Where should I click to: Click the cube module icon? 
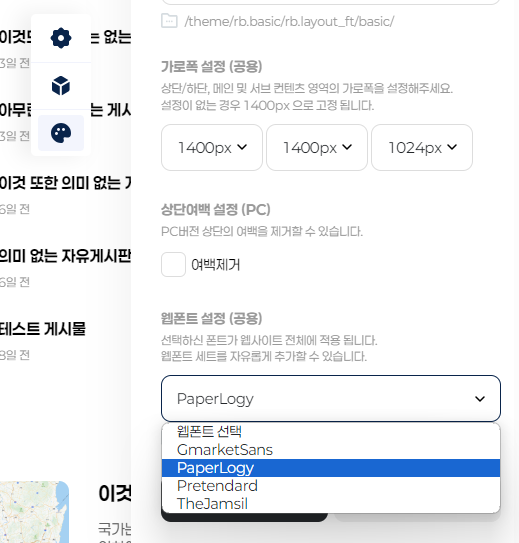click(x=61, y=86)
